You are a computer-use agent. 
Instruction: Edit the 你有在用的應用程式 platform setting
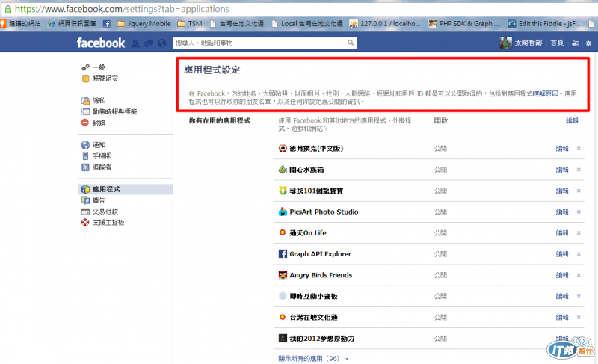point(572,120)
